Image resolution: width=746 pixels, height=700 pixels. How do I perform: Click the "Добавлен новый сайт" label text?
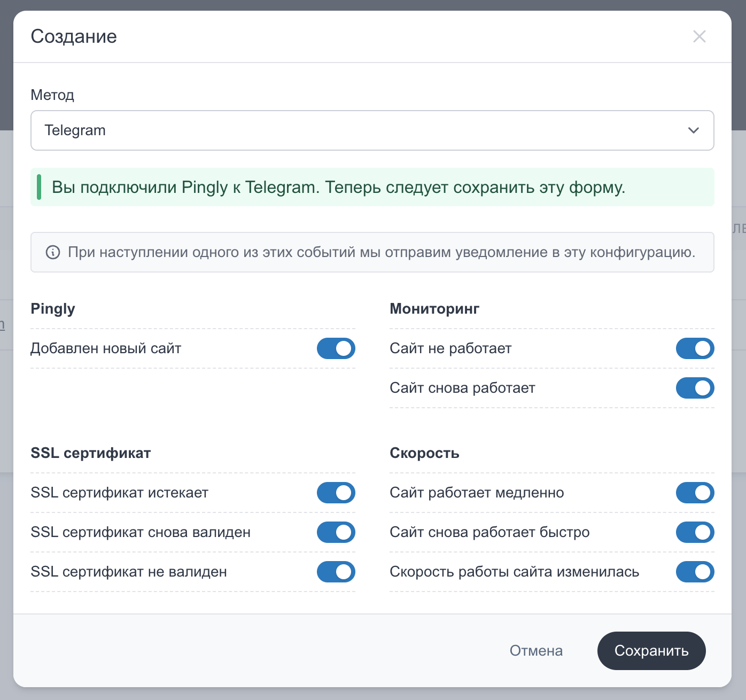click(x=106, y=348)
